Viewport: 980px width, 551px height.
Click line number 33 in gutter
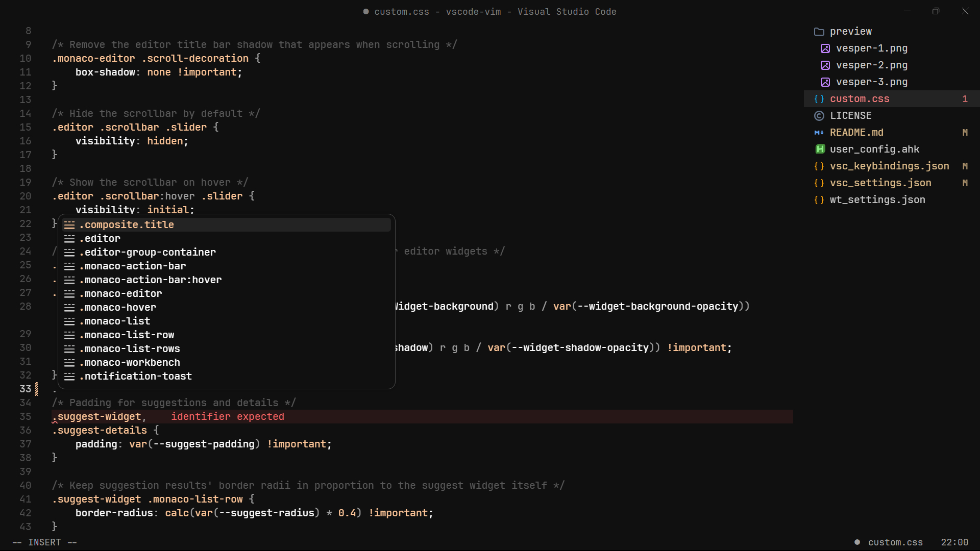[x=26, y=389]
